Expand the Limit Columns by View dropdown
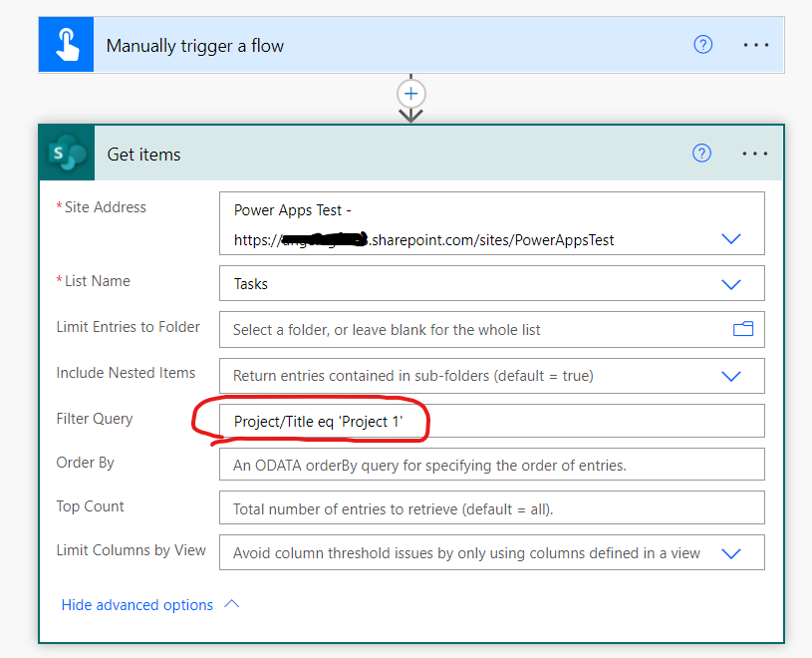Image resolution: width=812 pixels, height=658 pixels. coord(731,553)
